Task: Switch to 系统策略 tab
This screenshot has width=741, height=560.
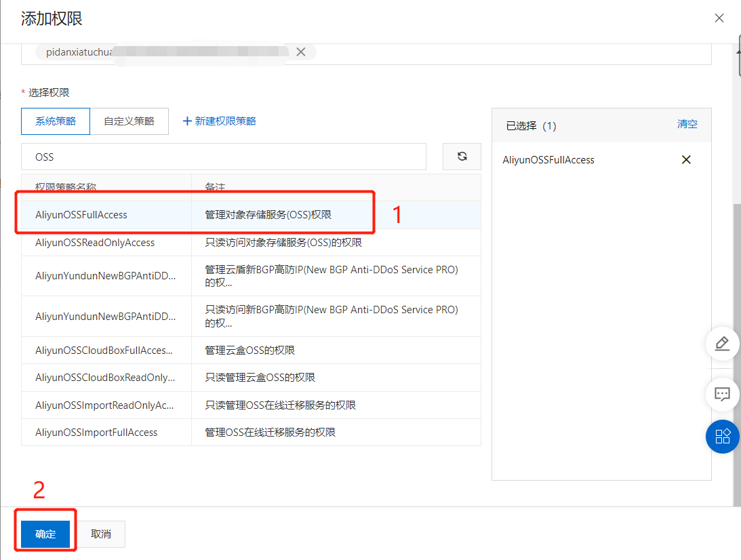Action: pos(56,121)
